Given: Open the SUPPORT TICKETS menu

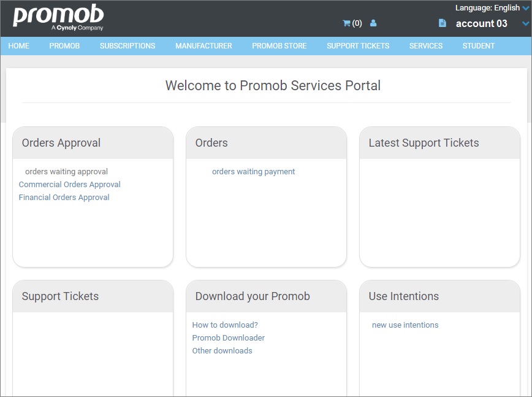Looking at the screenshot, I should (x=358, y=46).
